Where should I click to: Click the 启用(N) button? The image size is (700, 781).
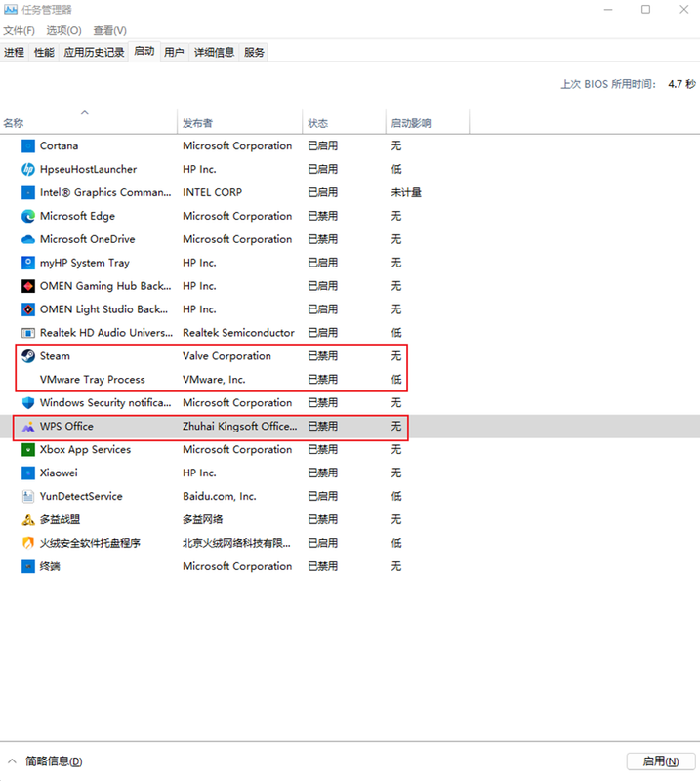[x=660, y=761]
